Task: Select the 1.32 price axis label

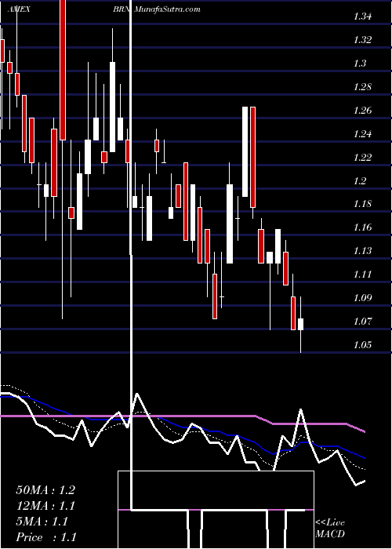Action: pos(362,40)
